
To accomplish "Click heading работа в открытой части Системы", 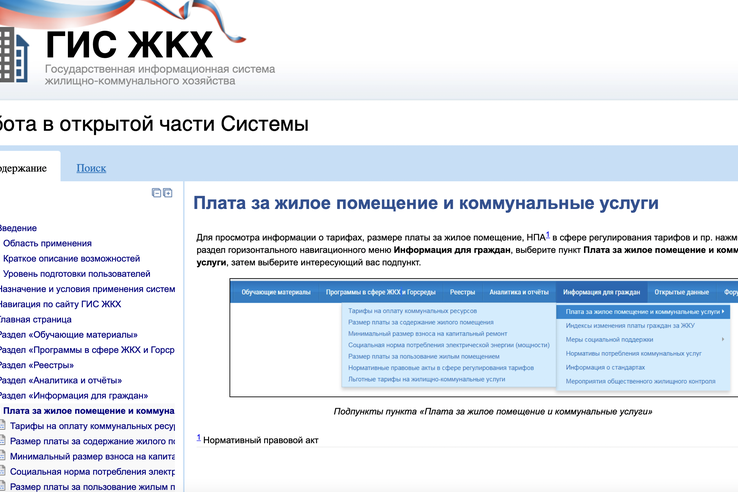I will pos(154,124).
